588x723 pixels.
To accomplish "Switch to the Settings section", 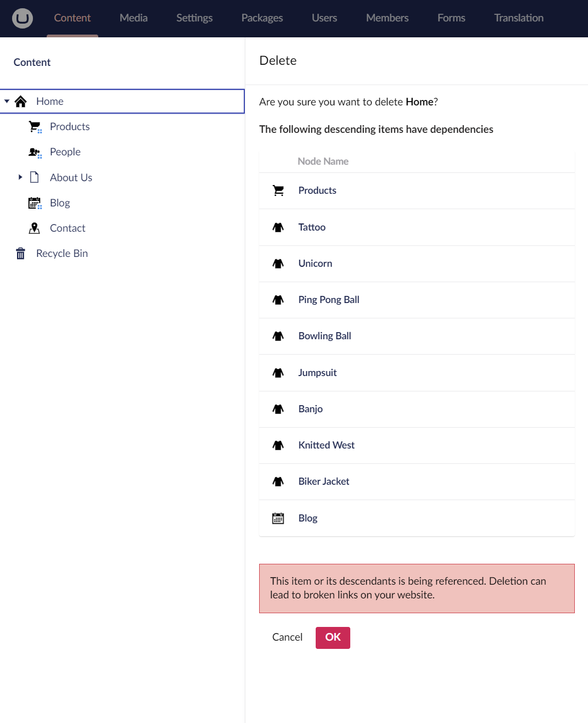I will 194,18.
